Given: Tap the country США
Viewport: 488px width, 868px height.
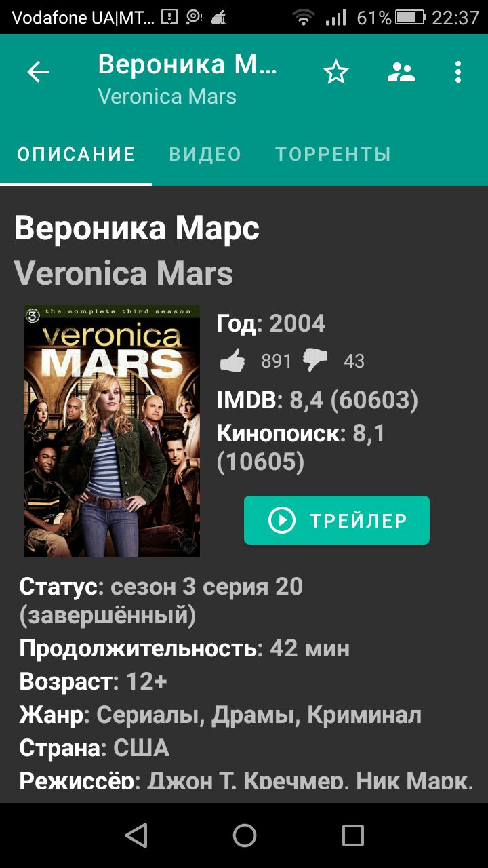Looking at the screenshot, I should [141, 748].
